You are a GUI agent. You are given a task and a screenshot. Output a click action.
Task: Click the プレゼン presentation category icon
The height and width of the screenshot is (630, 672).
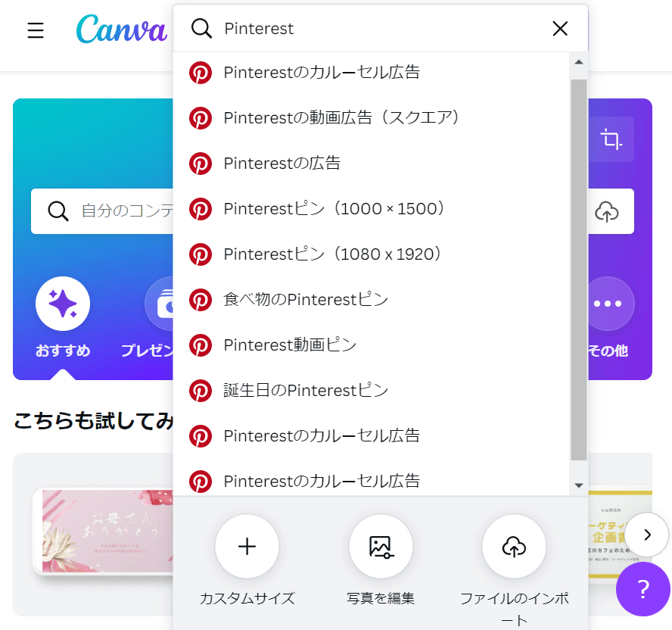[x=160, y=302]
